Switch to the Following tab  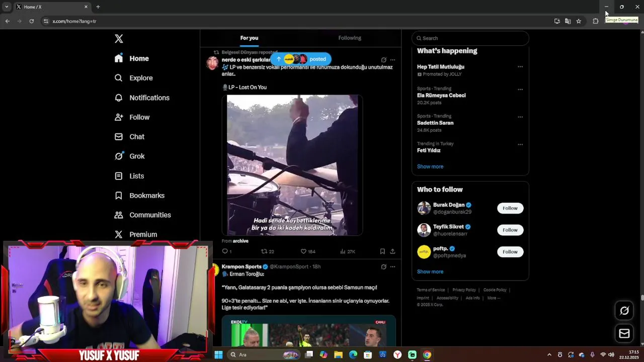[350, 38]
